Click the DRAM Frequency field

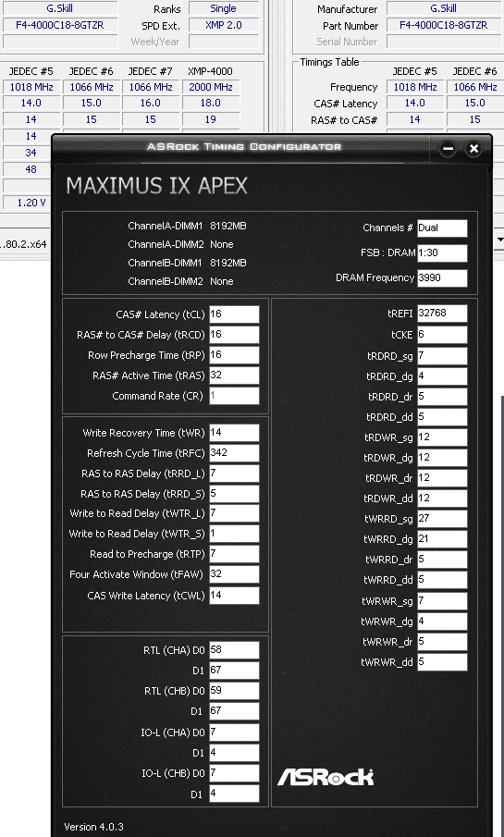click(443, 277)
